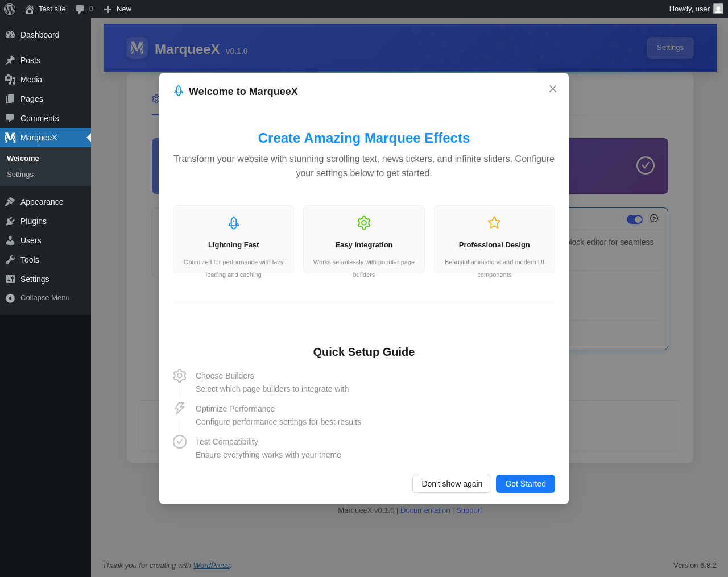Go to Posts in the sidebar
The width and height of the screenshot is (728, 577).
[x=45, y=60]
